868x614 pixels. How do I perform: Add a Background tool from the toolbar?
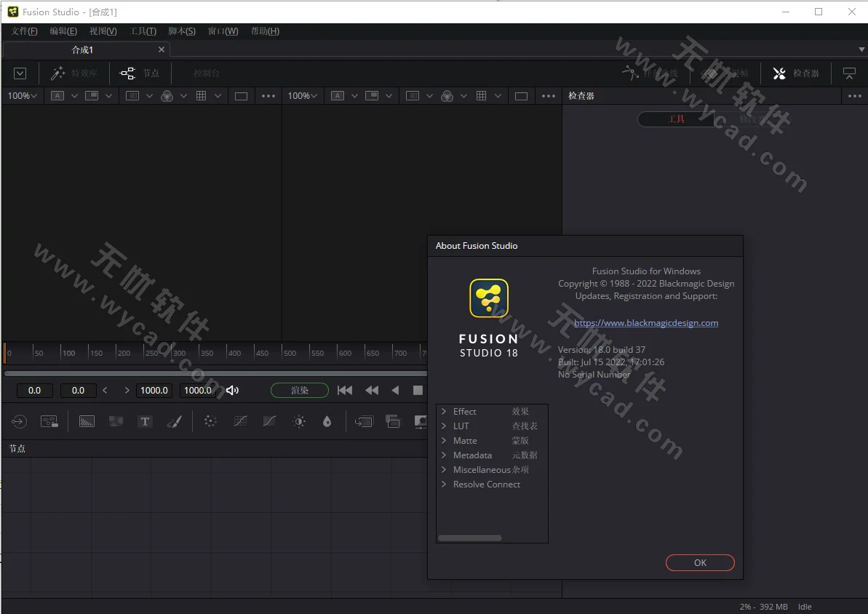pyautogui.click(x=87, y=421)
